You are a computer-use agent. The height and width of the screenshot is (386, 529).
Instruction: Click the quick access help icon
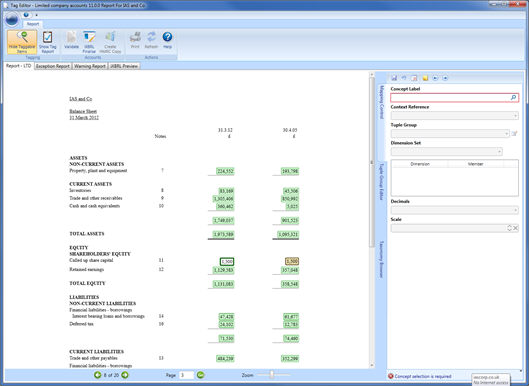(x=26, y=15)
